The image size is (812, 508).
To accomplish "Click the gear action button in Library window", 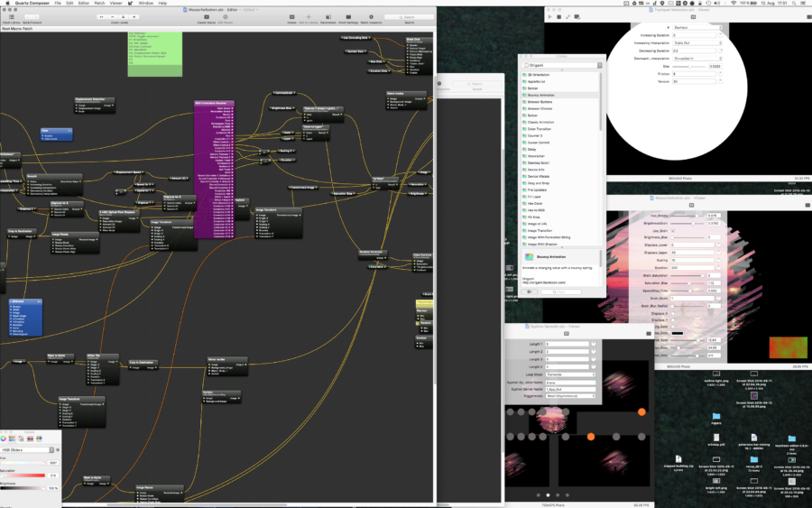I will 530,292.
